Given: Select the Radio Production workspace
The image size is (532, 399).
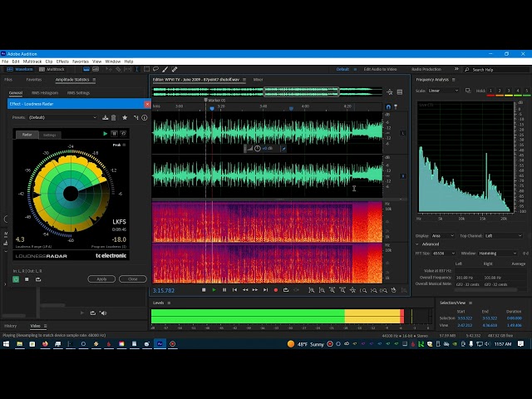Looking at the screenshot, I should [426, 69].
